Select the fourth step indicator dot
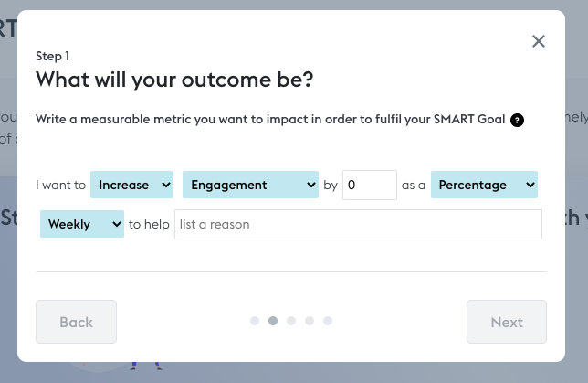The width and height of the screenshot is (588, 383). pos(310,321)
